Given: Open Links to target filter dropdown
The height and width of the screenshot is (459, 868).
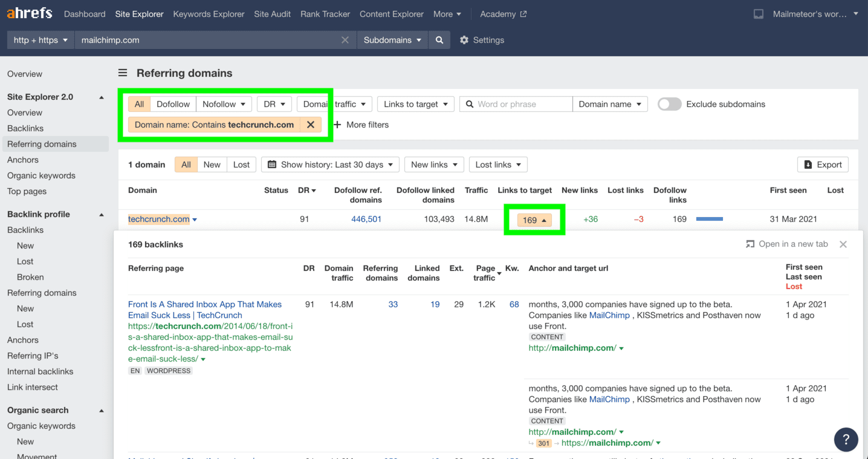Looking at the screenshot, I should [x=416, y=104].
